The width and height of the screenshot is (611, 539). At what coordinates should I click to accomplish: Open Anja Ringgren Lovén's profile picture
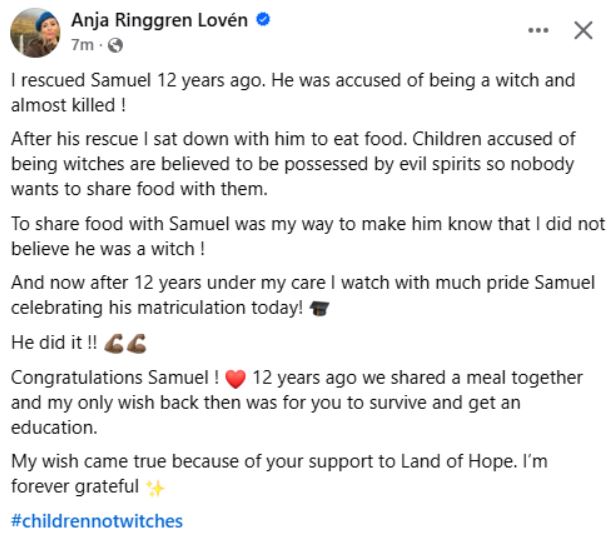[x=34, y=32]
